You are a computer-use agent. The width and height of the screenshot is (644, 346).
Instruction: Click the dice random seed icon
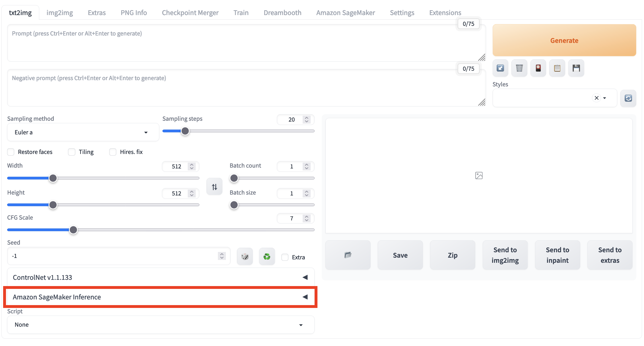(245, 257)
